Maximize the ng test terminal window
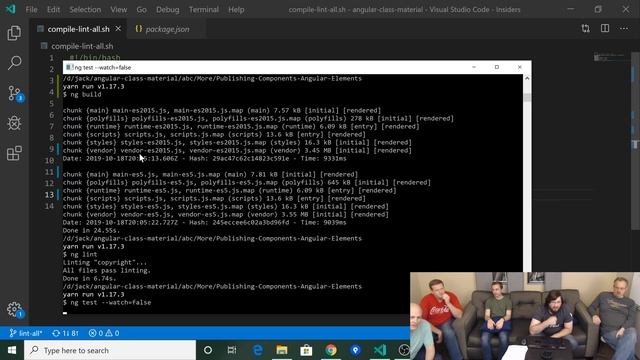This screenshot has height=360, width=640. [497, 67]
